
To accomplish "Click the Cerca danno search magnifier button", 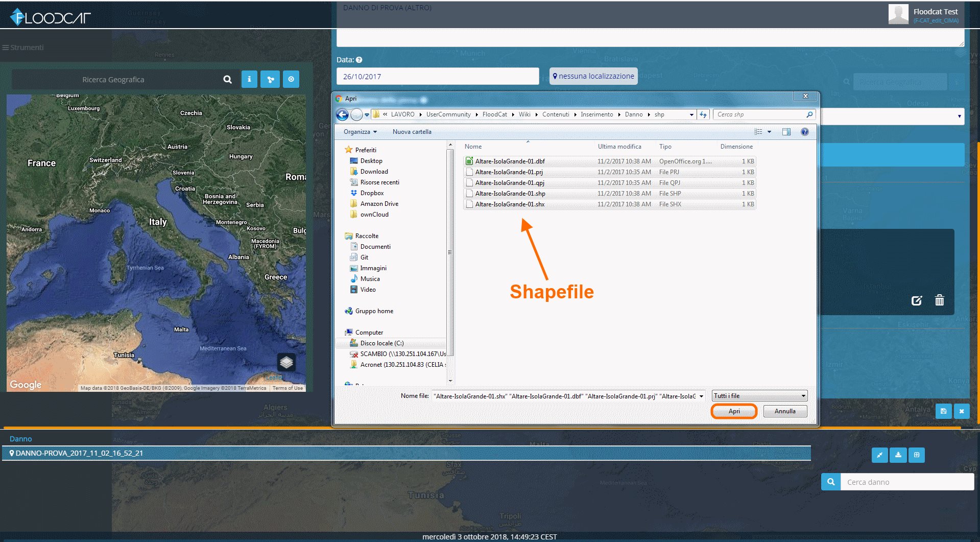I will tap(831, 482).
